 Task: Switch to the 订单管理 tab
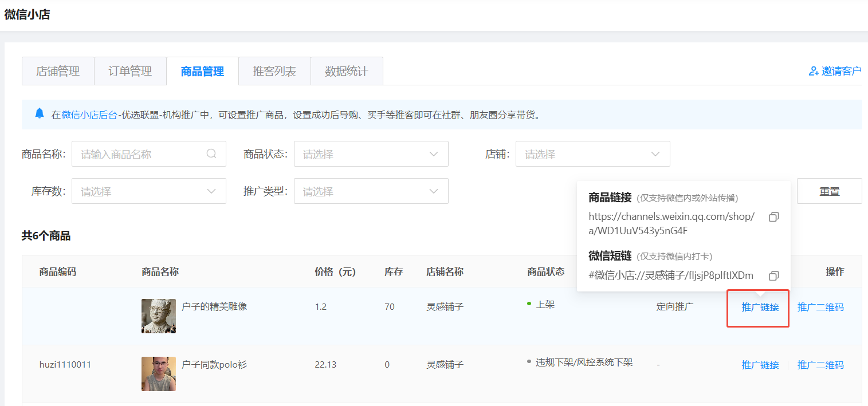point(130,72)
